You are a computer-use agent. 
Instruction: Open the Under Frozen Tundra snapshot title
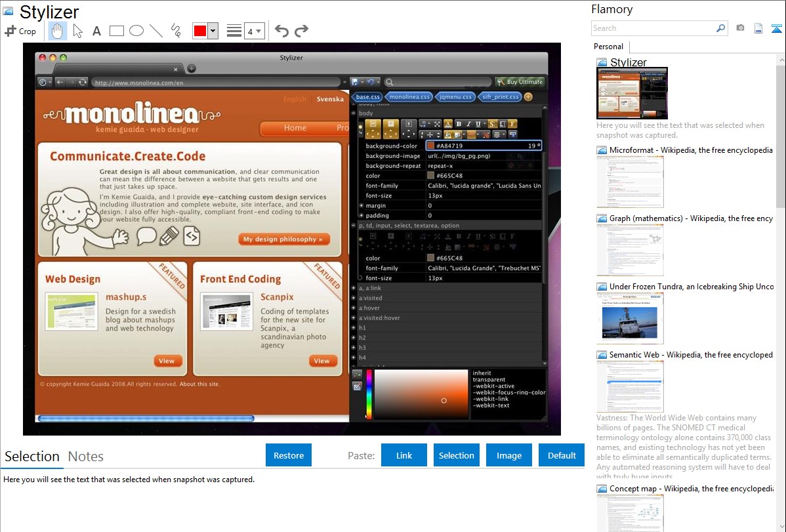tap(692, 286)
